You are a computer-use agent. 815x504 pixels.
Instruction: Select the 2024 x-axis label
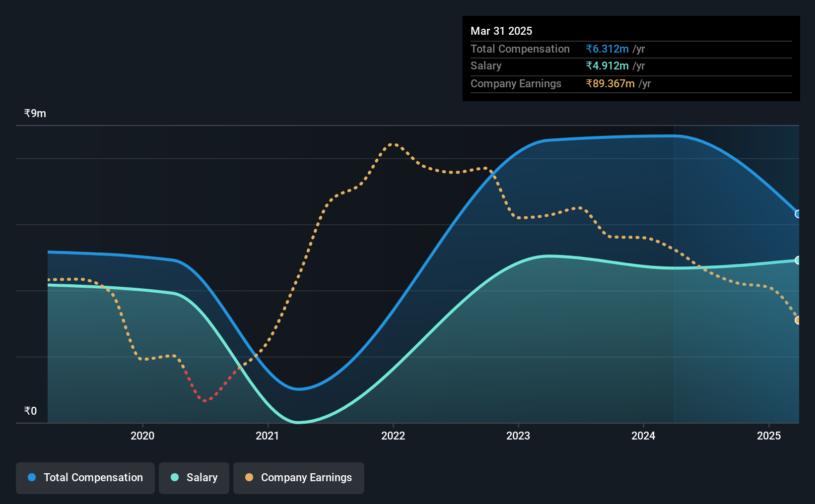[x=643, y=436]
